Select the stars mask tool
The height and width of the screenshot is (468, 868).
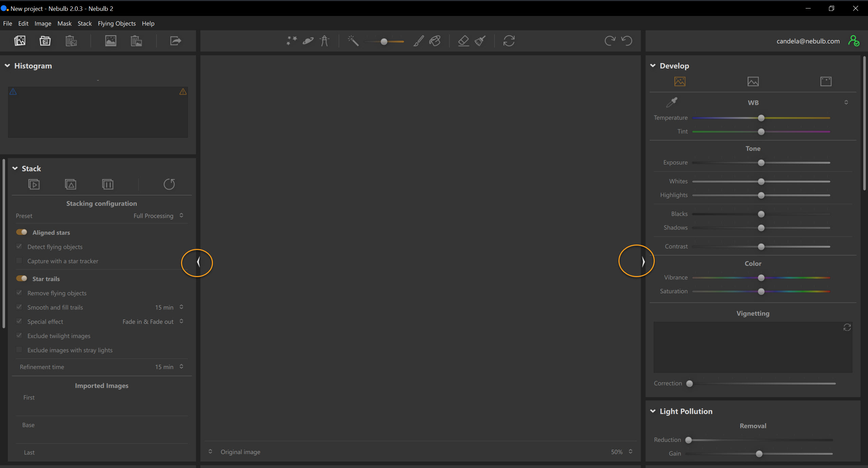[x=291, y=41]
